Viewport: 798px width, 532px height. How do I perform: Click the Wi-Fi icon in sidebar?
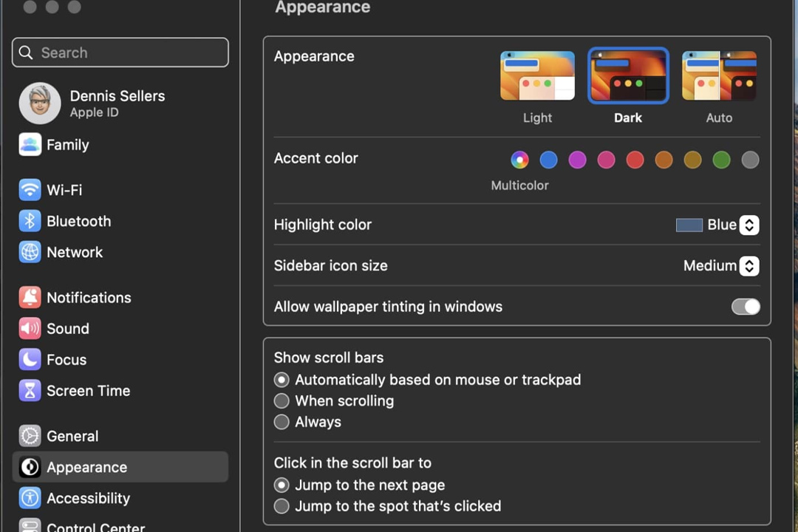pyautogui.click(x=30, y=190)
